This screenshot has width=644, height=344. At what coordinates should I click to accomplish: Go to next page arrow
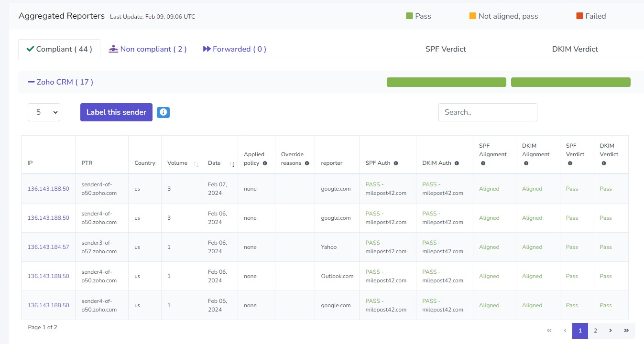[611, 331]
